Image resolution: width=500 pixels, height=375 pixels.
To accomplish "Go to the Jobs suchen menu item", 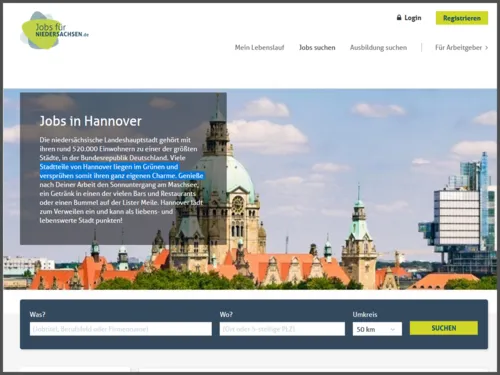I will (x=317, y=47).
